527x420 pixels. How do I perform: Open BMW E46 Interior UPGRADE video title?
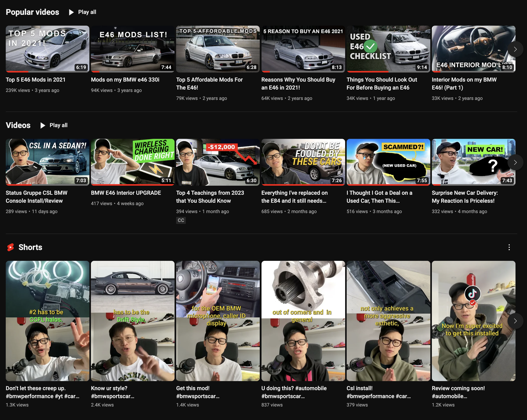click(126, 193)
